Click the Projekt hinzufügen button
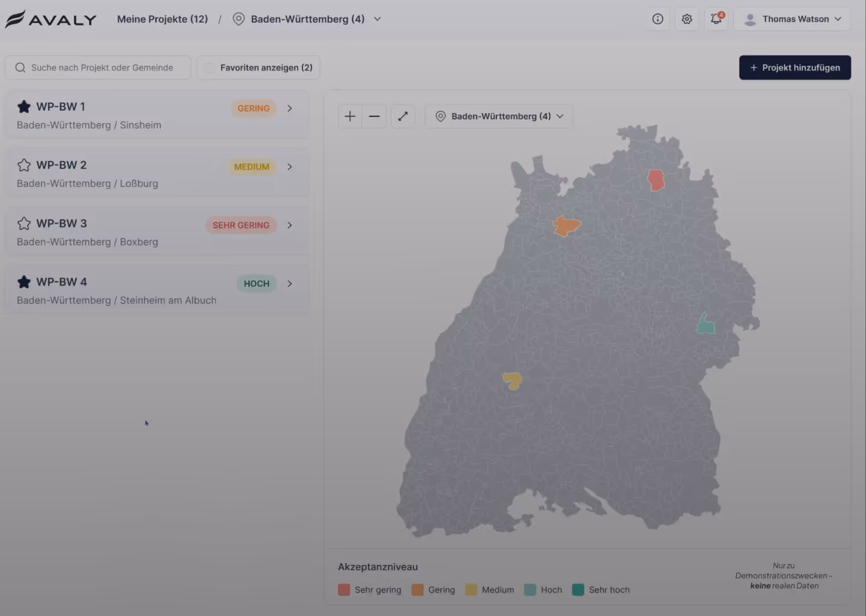Image resolution: width=866 pixels, height=616 pixels. pos(795,67)
